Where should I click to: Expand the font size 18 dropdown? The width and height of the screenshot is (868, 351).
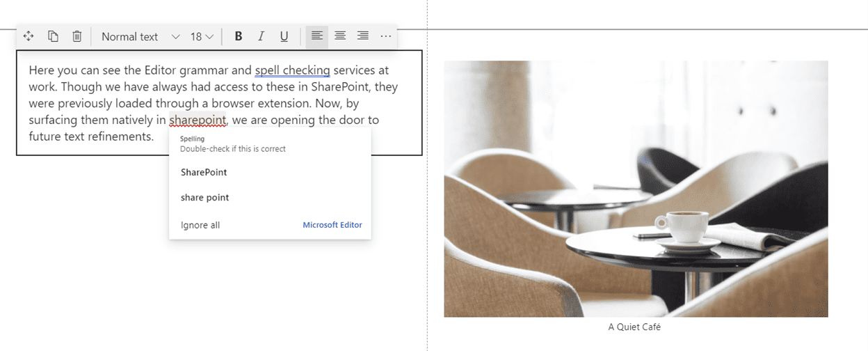point(202,36)
